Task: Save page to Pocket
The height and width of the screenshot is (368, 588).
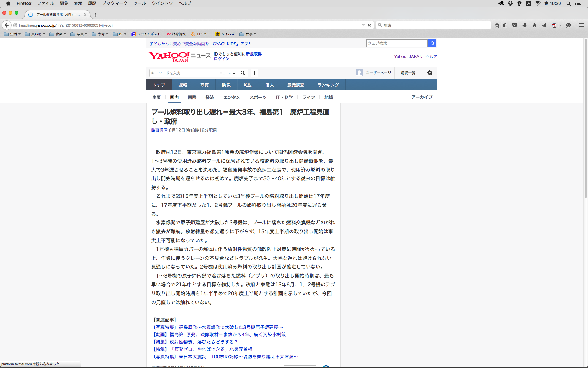Action: pos(515,25)
